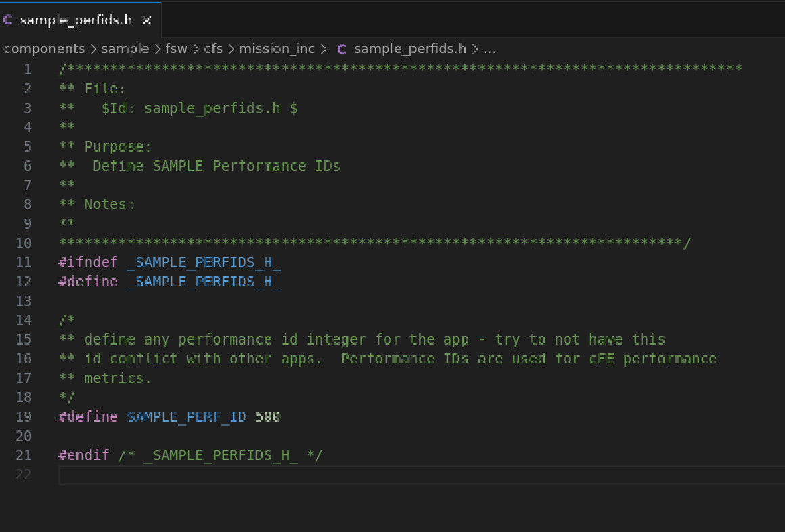Screen dimensions: 785x532
Task: Open 'components' breadcrumb segment
Action: [x=44, y=49]
